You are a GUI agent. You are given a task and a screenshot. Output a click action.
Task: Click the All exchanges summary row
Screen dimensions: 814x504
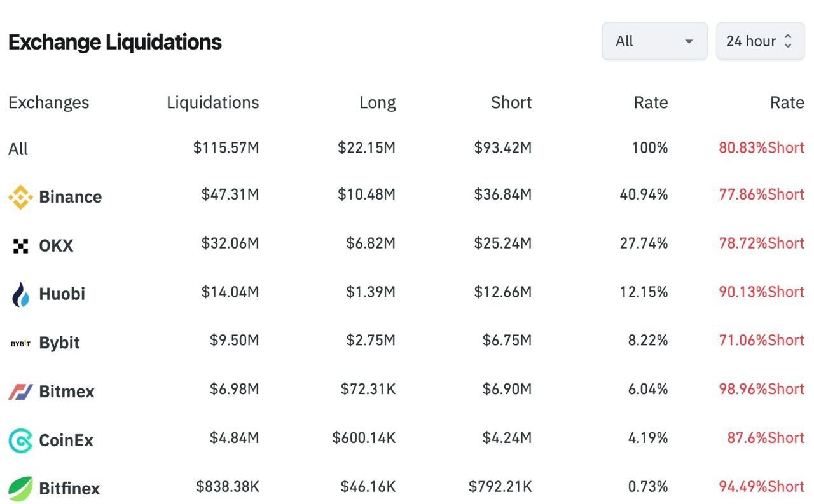tap(18, 149)
